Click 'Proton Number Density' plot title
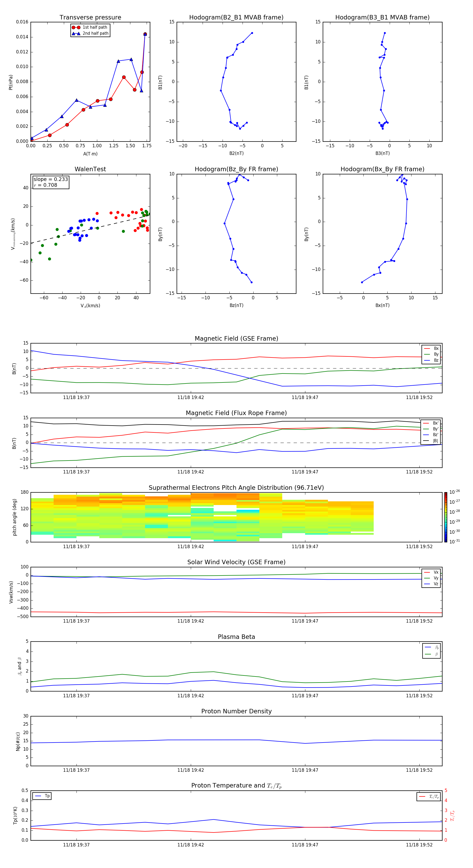This screenshot has width=473, height=868. [236, 711]
